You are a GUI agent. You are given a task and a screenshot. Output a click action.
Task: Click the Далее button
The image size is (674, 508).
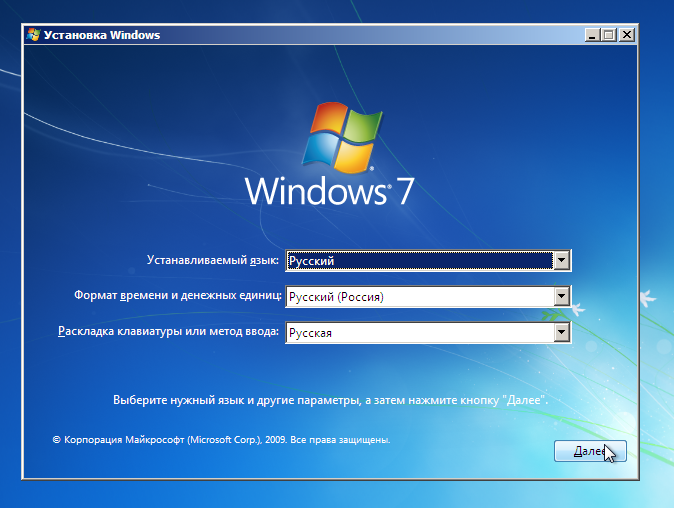tap(590, 451)
